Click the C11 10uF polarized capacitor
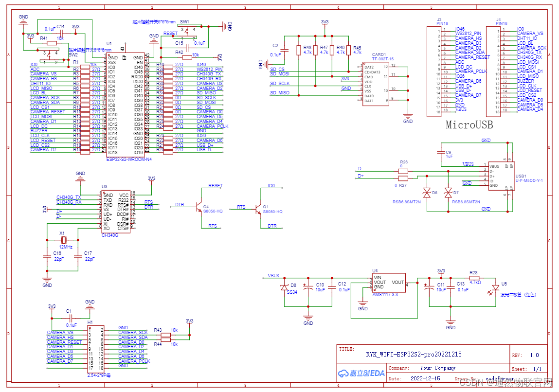Image resolution: width=559 pixels, height=392 pixels. (429, 287)
